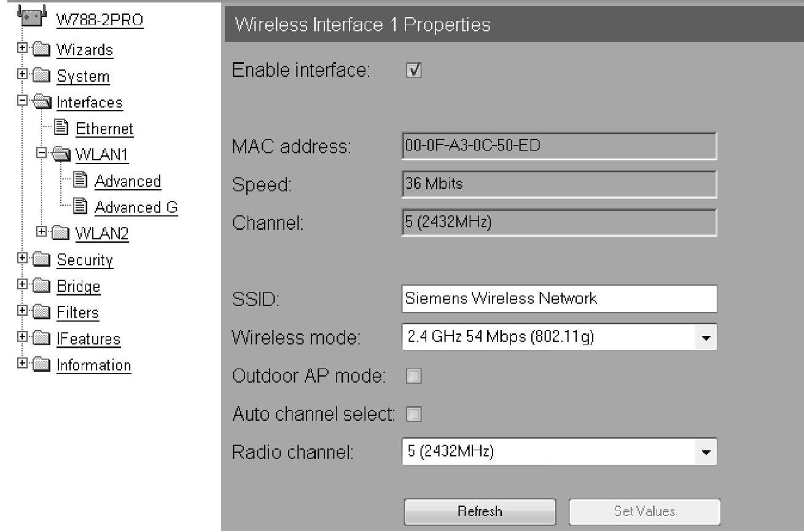Click the WLAN1 open folder icon
Screen dimensions: 804x532
pyautogui.click(x=60, y=154)
